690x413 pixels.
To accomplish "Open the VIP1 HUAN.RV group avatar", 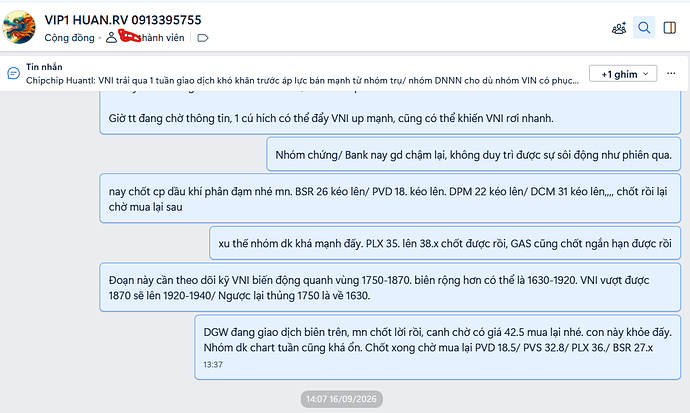I will click(19, 27).
